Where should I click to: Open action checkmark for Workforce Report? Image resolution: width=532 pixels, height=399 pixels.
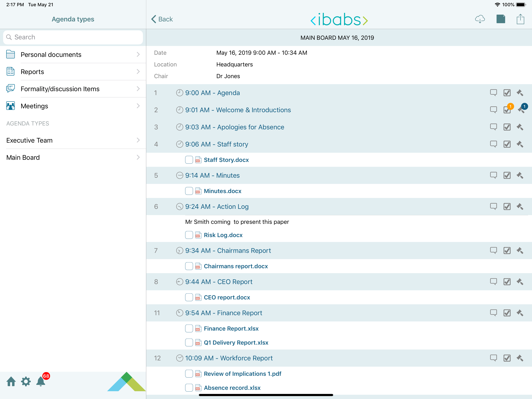pos(507,358)
